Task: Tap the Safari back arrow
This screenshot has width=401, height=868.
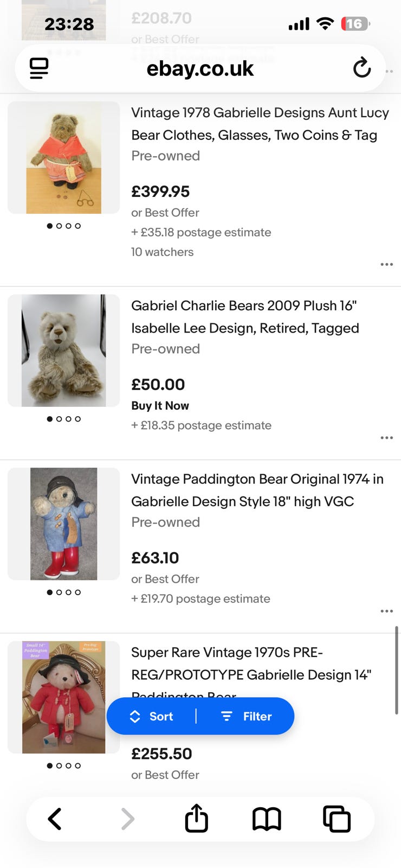Action: click(55, 819)
